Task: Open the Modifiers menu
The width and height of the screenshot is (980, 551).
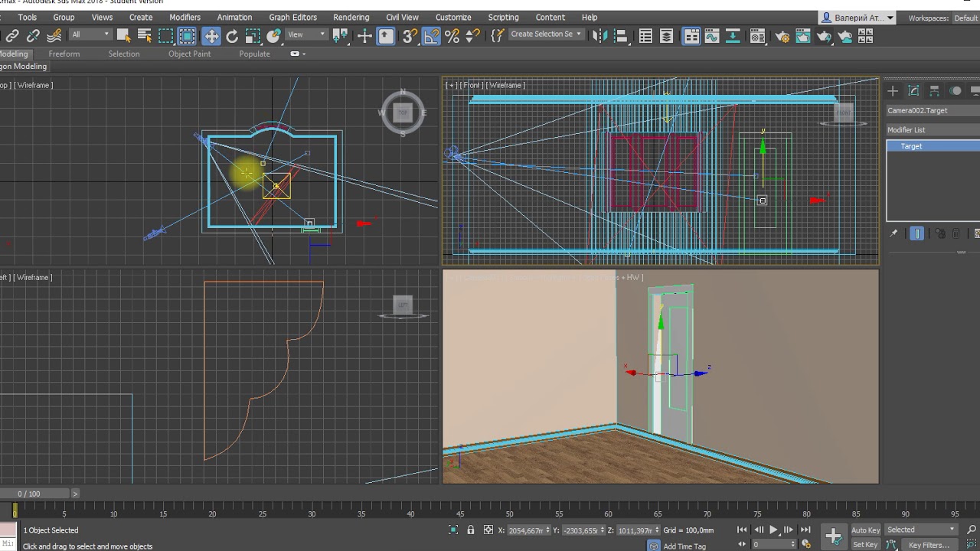Action: (185, 17)
